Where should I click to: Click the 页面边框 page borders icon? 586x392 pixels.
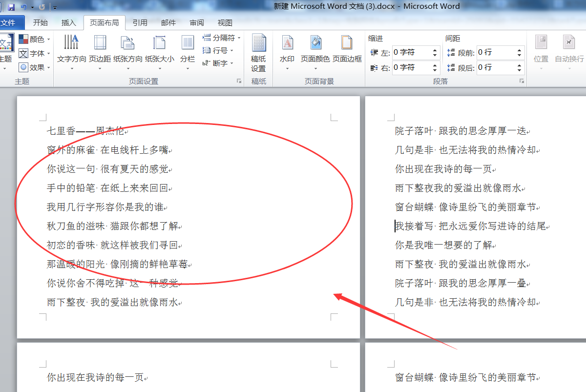(347, 42)
